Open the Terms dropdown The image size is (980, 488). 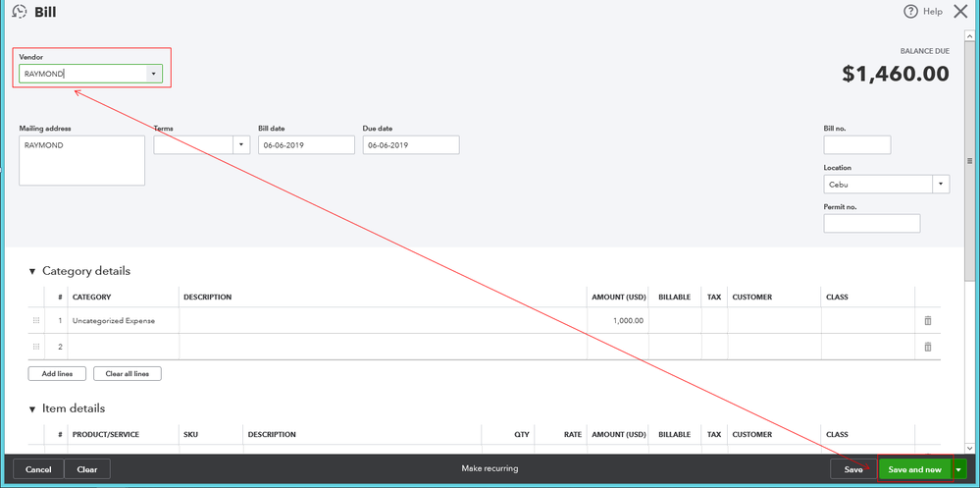241,144
